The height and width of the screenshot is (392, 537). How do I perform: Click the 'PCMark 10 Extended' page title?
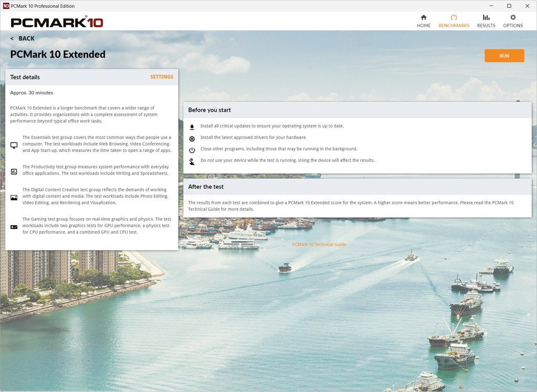(x=58, y=54)
